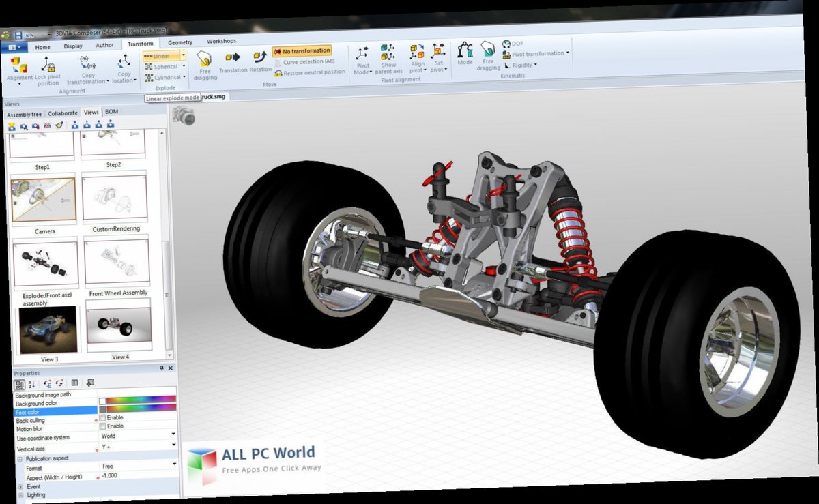This screenshot has height=504, width=819.
Task: Open the Linear explode dropdown arrow
Action: pos(184,55)
